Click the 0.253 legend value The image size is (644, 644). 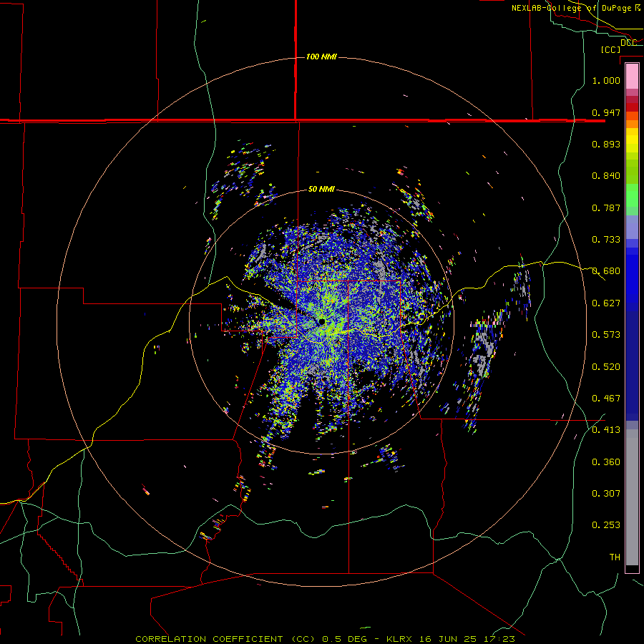pos(606,525)
